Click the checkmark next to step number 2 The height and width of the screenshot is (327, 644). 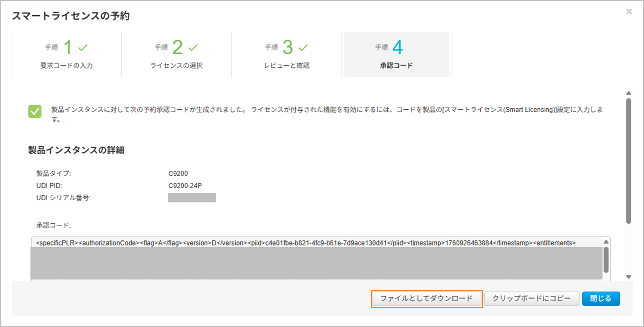(x=193, y=47)
